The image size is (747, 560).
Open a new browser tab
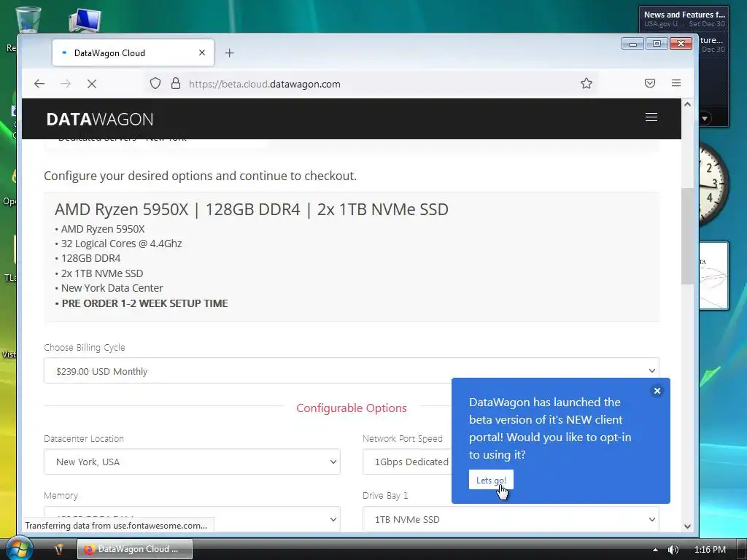(229, 52)
